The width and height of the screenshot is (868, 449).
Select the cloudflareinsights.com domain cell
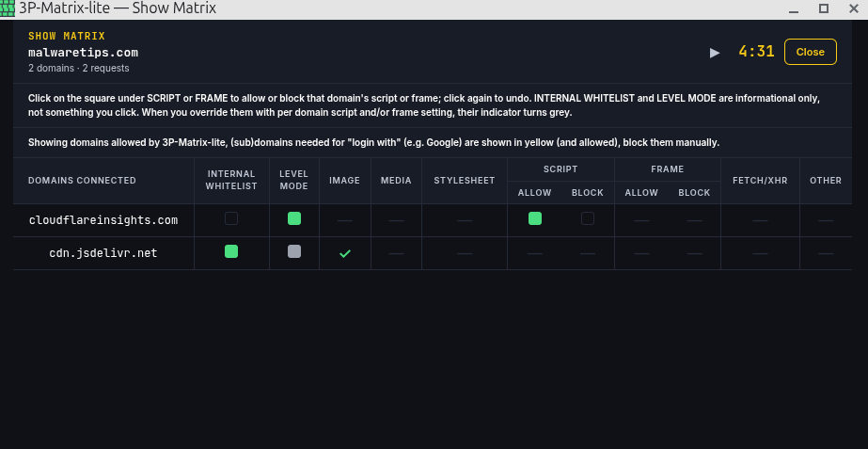pos(103,220)
